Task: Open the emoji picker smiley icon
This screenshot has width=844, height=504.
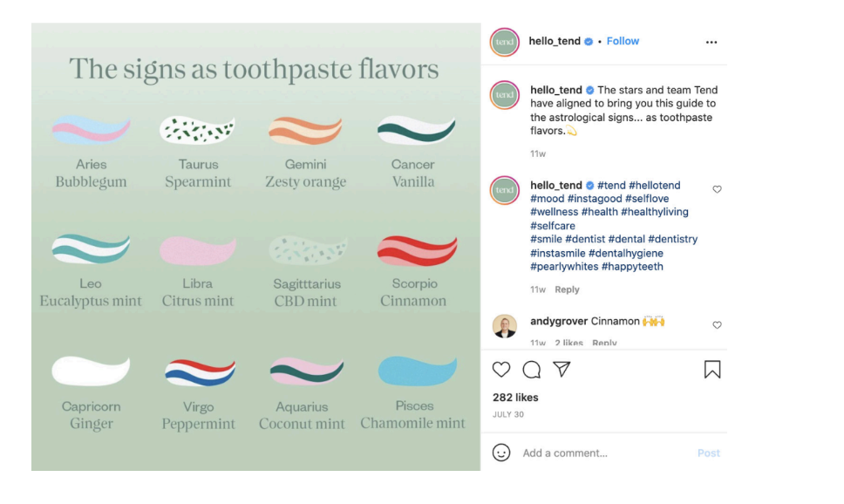Action: pyautogui.click(x=501, y=453)
